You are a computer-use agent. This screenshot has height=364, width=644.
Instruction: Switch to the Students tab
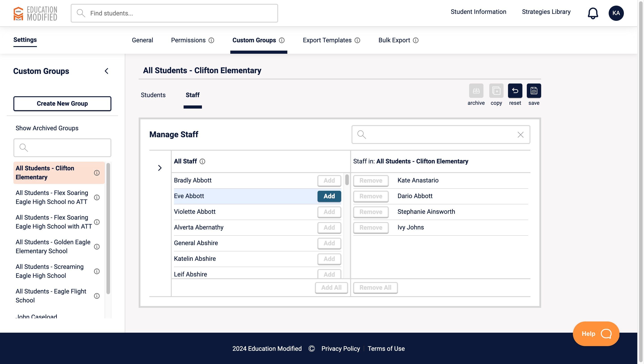pyautogui.click(x=153, y=95)
